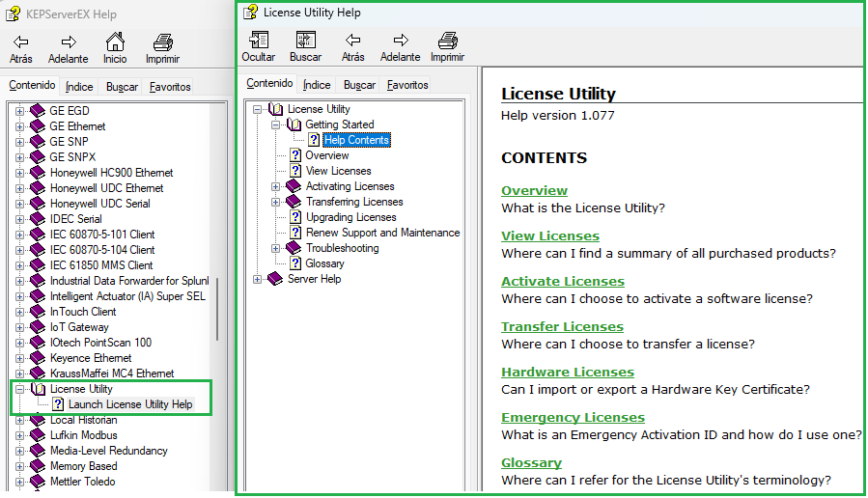Select IEC 61850 MMS Client entry
The width and height of the screenshot is (868, 498).
coord(101,265)
